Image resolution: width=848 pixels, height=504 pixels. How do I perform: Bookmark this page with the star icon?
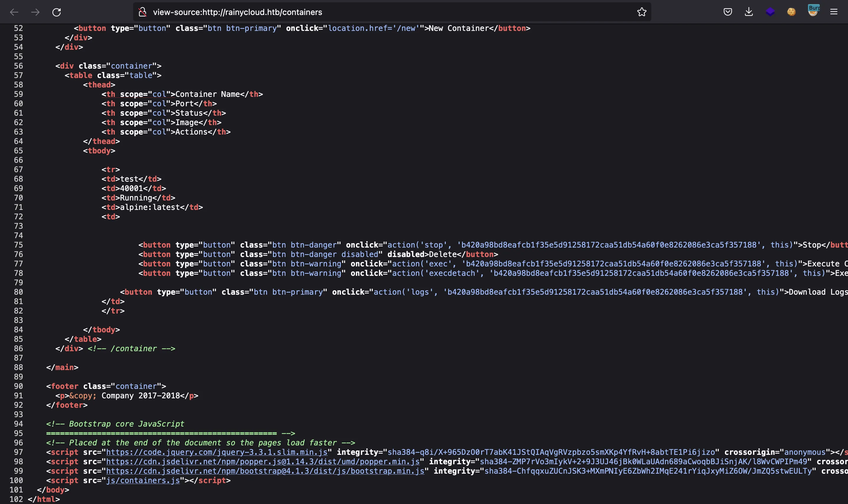[x=642, y=12]
